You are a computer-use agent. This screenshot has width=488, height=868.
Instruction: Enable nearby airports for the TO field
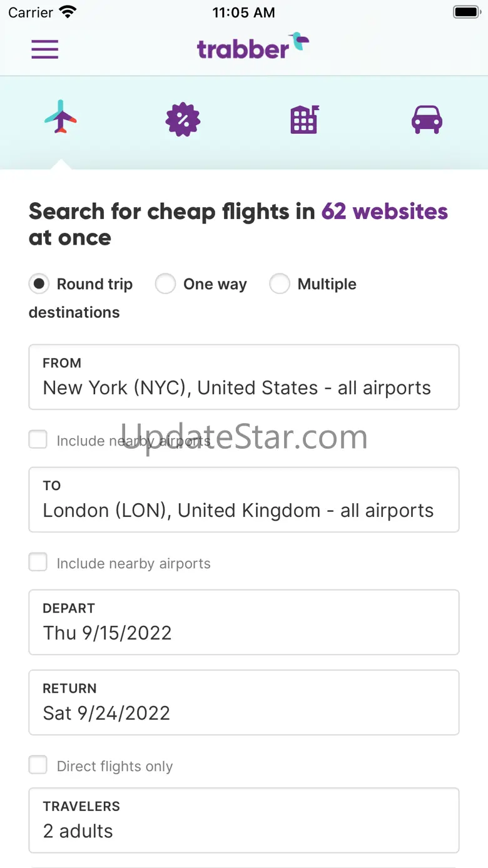pyautogui.click(x=38, y=563)
